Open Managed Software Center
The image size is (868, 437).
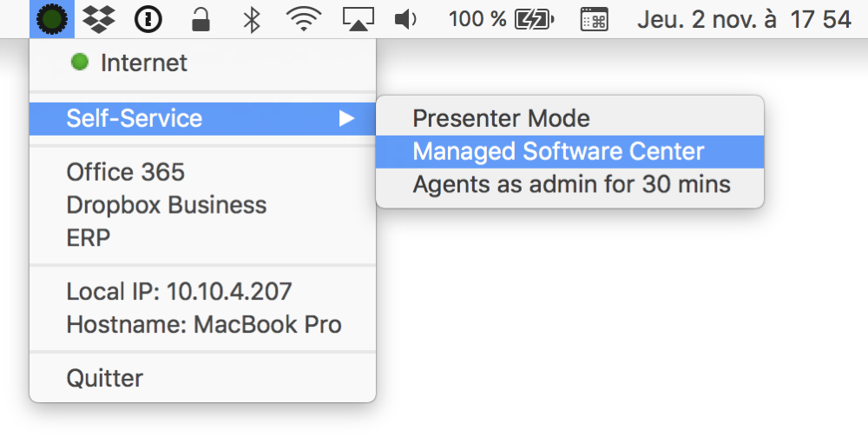pyautogui.click(x=558, y=151)
